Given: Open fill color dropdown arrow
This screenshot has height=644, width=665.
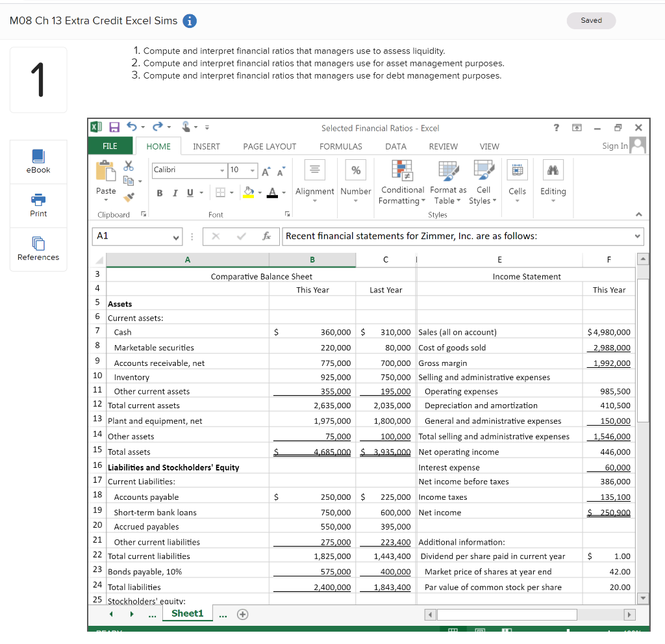Looking at the screenshot, I should pos(260,193).
